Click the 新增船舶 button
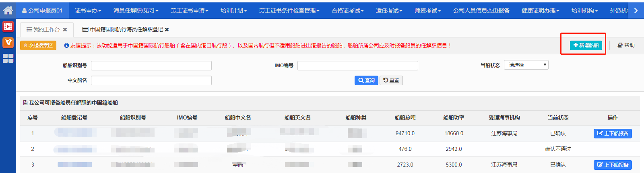644x173 pixels. click(x=586, y=45)
